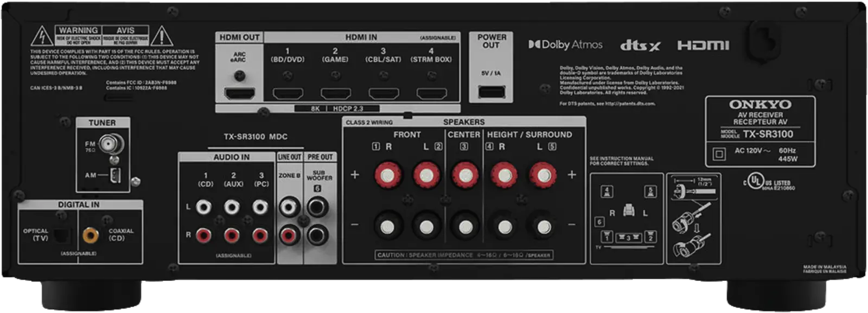Click the Height/Surround L black negative terminal
Screen dimensions: 868x313
pos(542,226)
